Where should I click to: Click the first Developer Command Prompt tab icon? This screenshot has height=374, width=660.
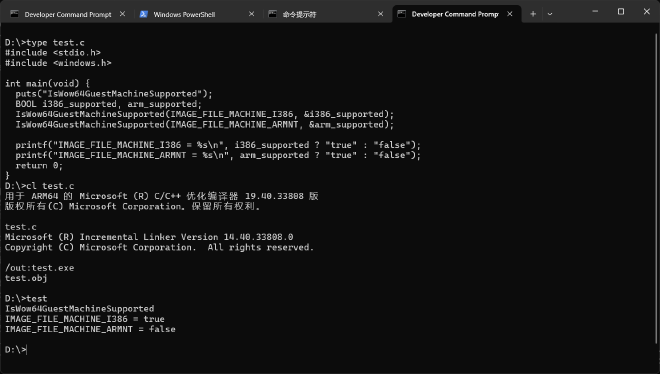point(14,14)
